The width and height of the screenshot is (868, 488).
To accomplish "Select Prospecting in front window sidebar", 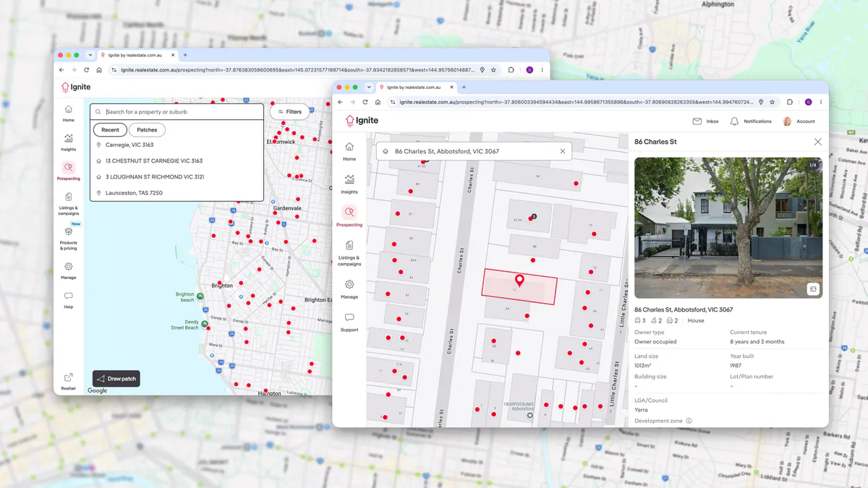I will tap(349, 217).
